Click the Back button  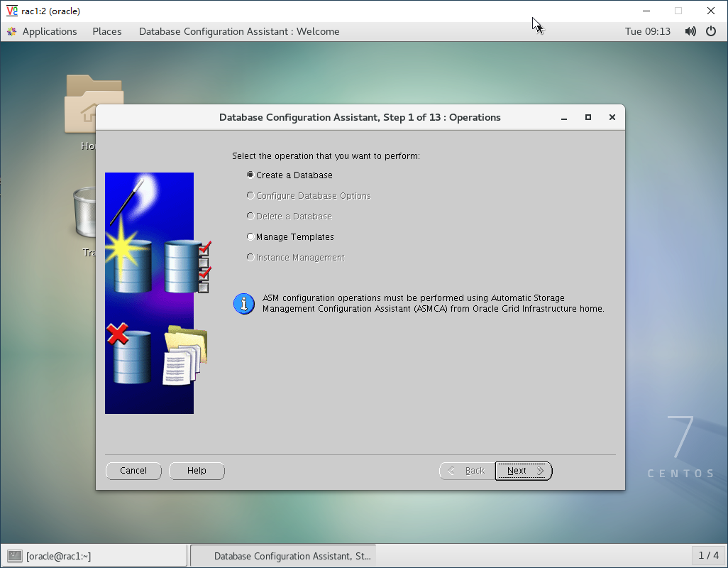[x=467, y=471]
